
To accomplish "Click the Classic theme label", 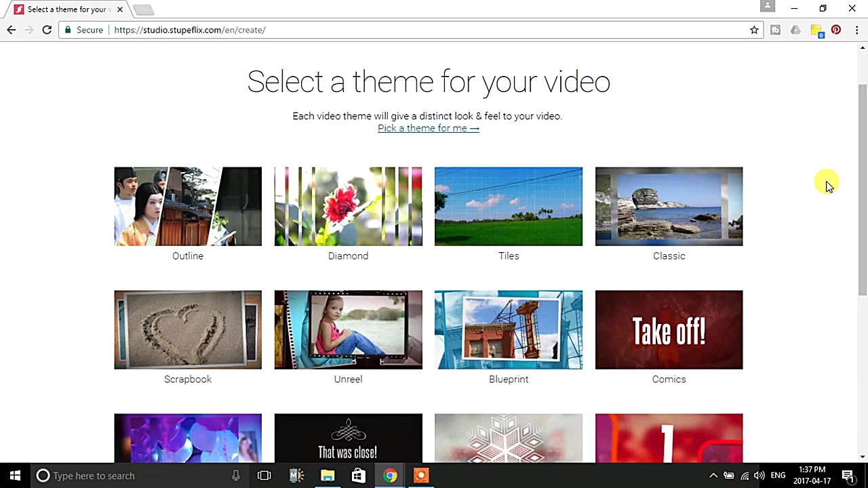I will (x=669, y=256).
